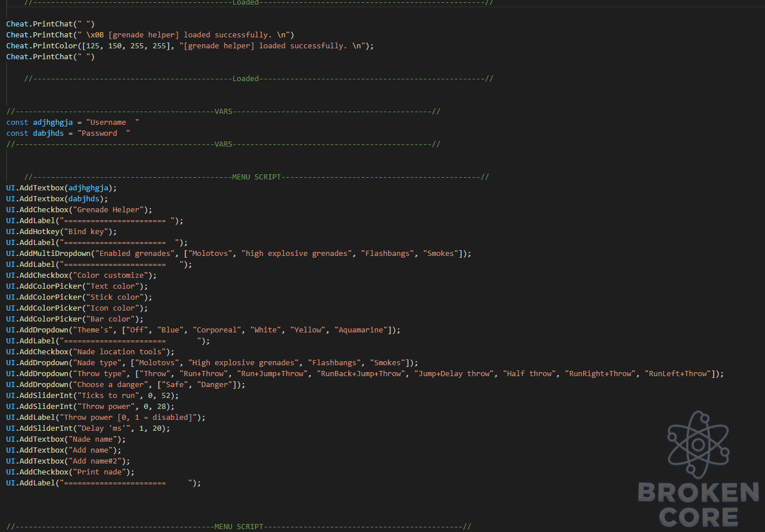Click the AddLabel "Throw power [0, 1 = disabled]" line
Image resolution: width=765 pixels, height=532 pixels.
click(106, 417)
